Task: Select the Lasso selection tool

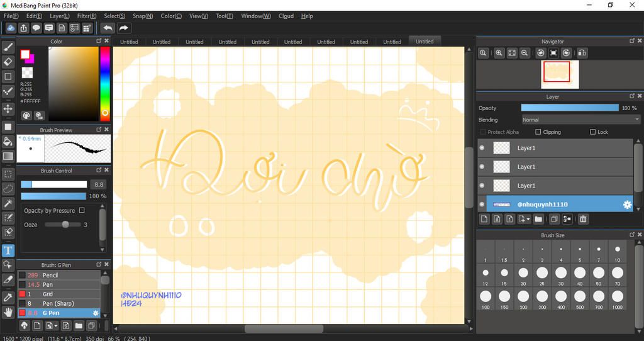Action: tap(8, 189)
